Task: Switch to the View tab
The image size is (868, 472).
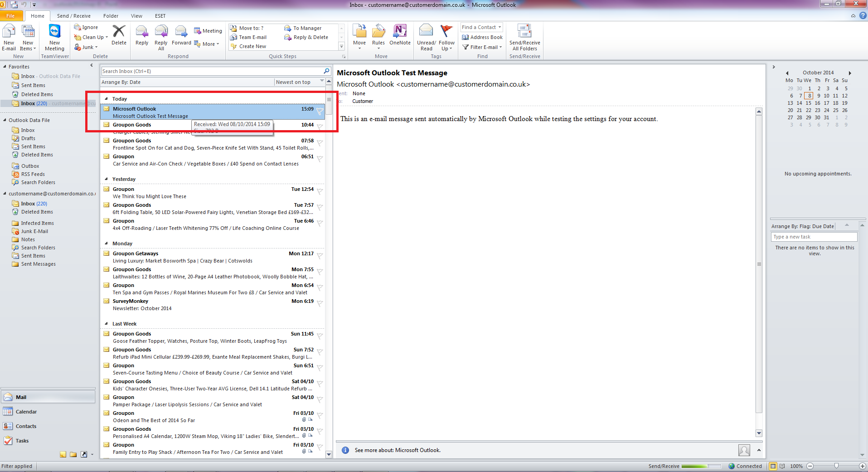Action: click(136, 16)
